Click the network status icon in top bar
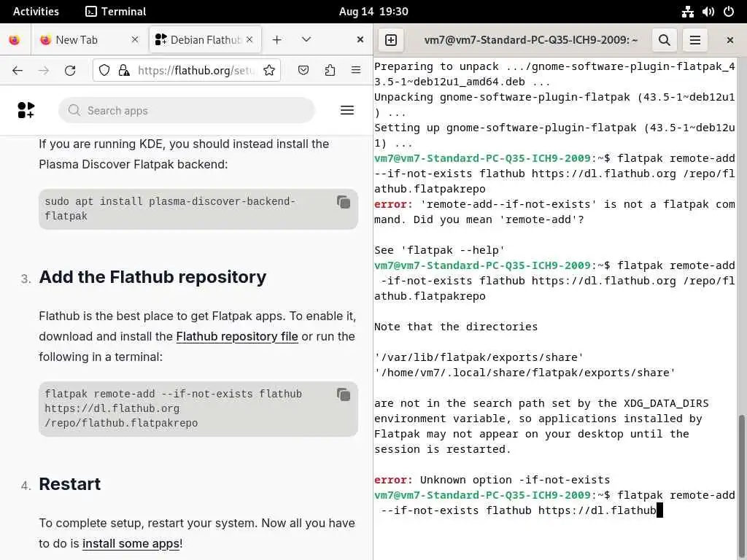 (687, 12)
